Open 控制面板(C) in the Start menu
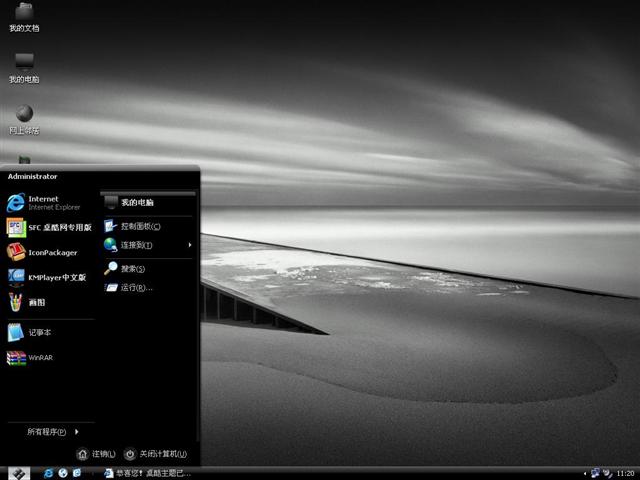Image resolution: width=640 pixels, height=480 pixels. [x=140, y=226]
